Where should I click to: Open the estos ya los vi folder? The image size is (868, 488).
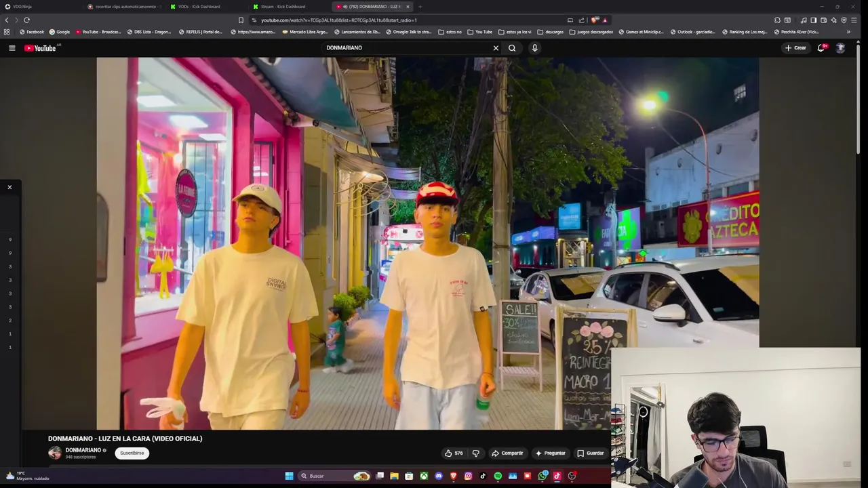(515, 32)
